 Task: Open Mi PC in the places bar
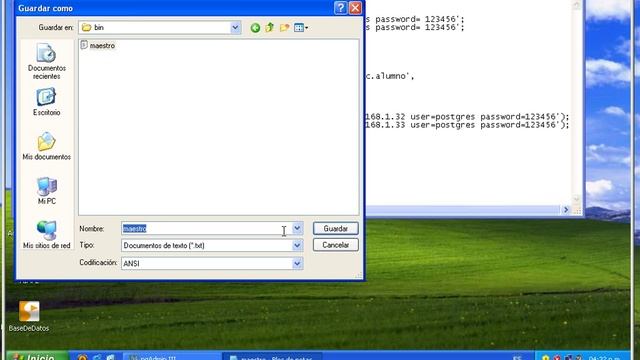coord(47,191)
